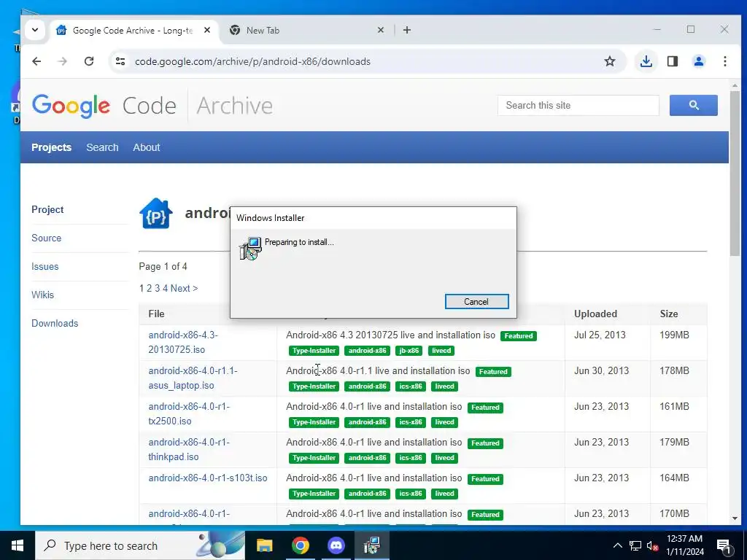Open Issues in the sidebar
This screenshot has height=560, width=747.
click(44, 267)
